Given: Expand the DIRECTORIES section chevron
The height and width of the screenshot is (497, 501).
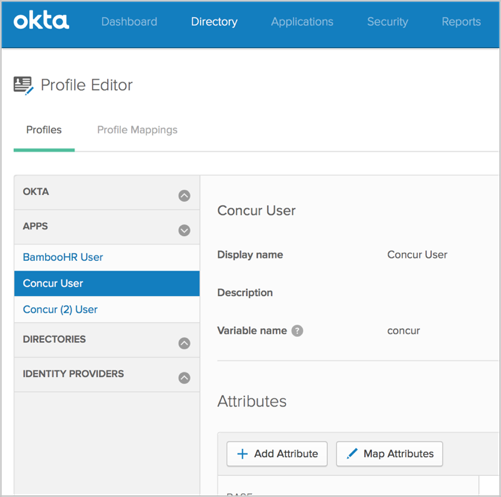Looking at the screenshot, I should coord(184,343).
